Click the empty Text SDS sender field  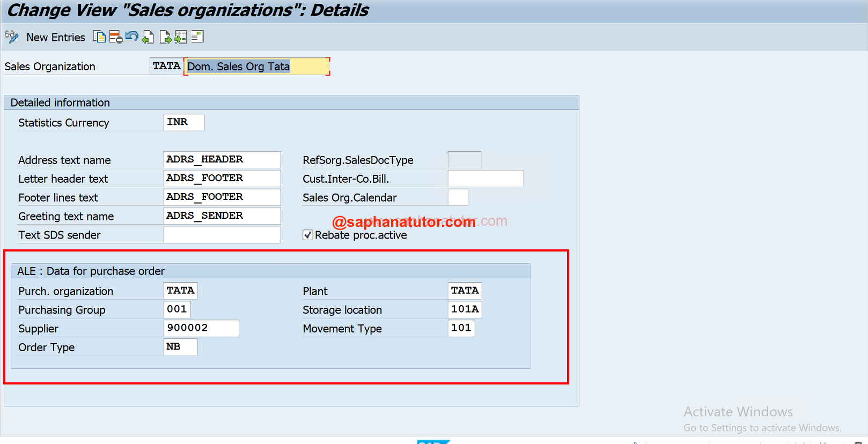click(x=222, y=235)
